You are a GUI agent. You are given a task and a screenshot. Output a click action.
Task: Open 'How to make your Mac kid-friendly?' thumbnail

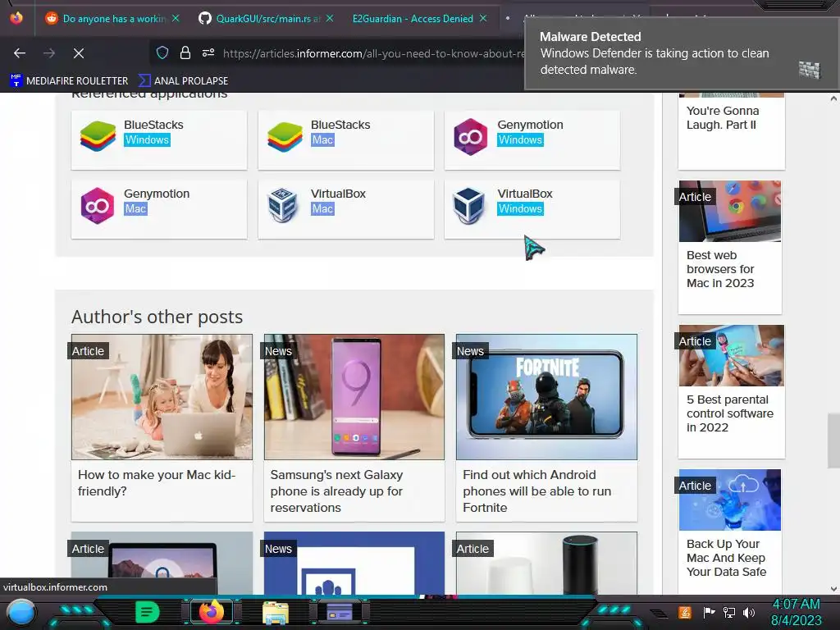(162, 397)
